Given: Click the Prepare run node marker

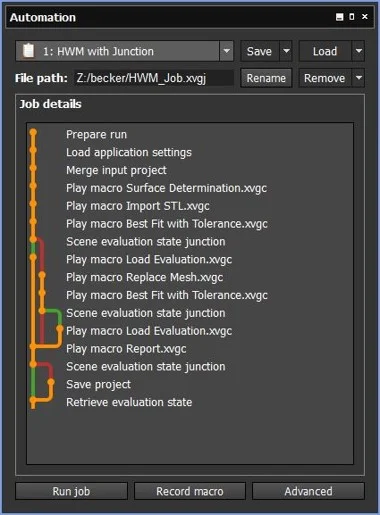Looking at the screenshot, I should click(33, 133).
